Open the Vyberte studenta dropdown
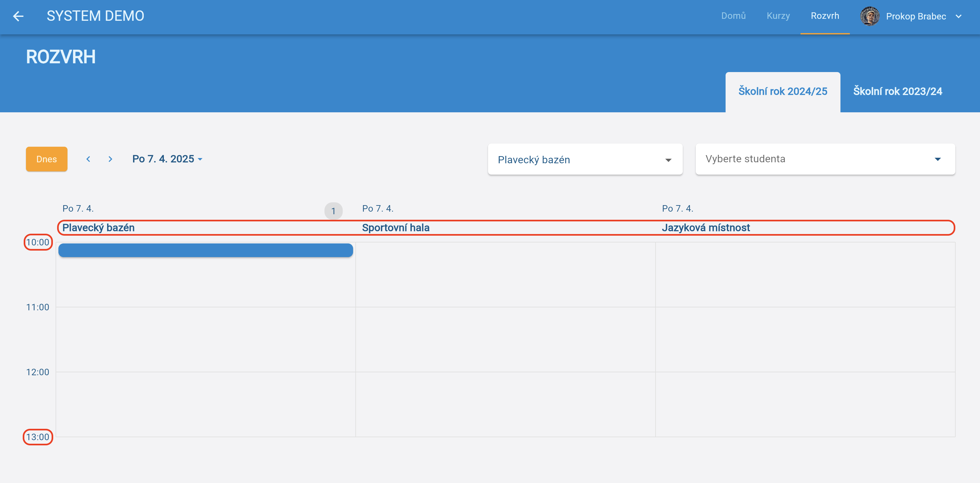 [825, 159]
